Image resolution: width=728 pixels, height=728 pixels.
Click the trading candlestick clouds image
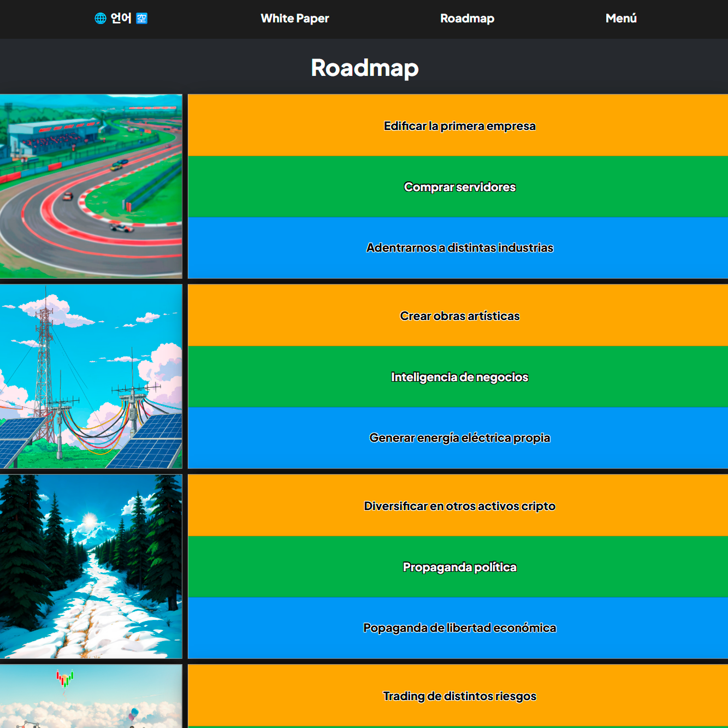click(x=91, y=696)
